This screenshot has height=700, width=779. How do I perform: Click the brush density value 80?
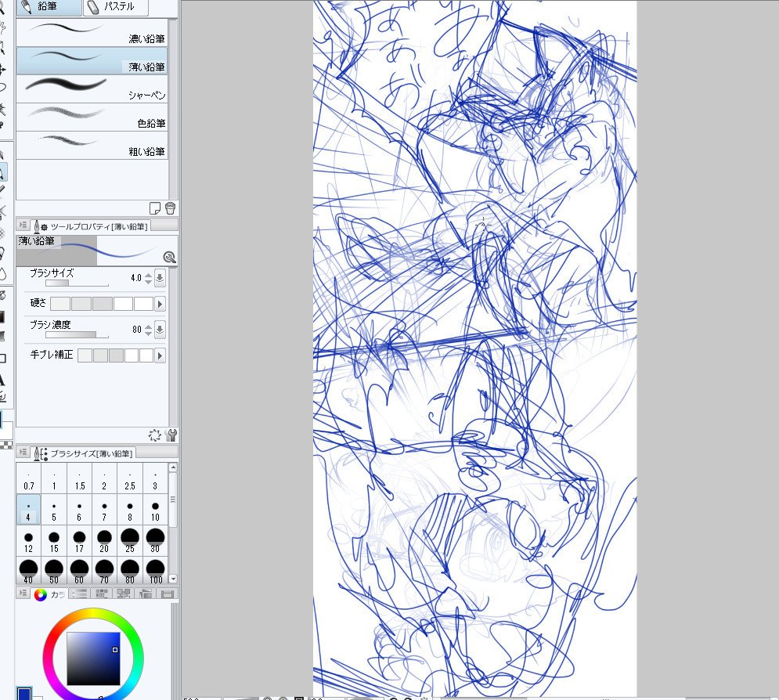point(137,330)
